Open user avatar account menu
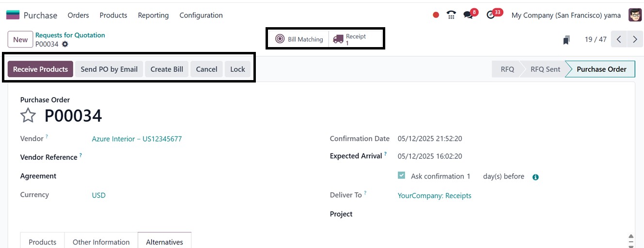Viewport: 644px width, 248px height. [635, 15]
